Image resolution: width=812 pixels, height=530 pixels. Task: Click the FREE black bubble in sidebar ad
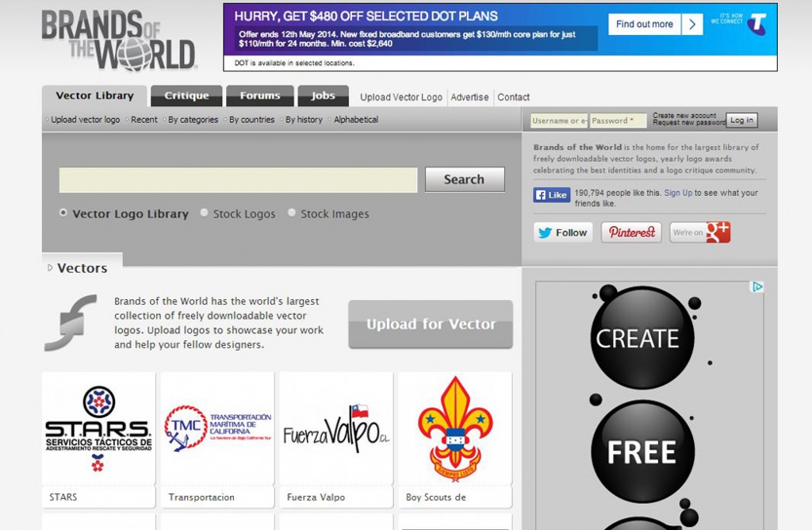point(642,451)
